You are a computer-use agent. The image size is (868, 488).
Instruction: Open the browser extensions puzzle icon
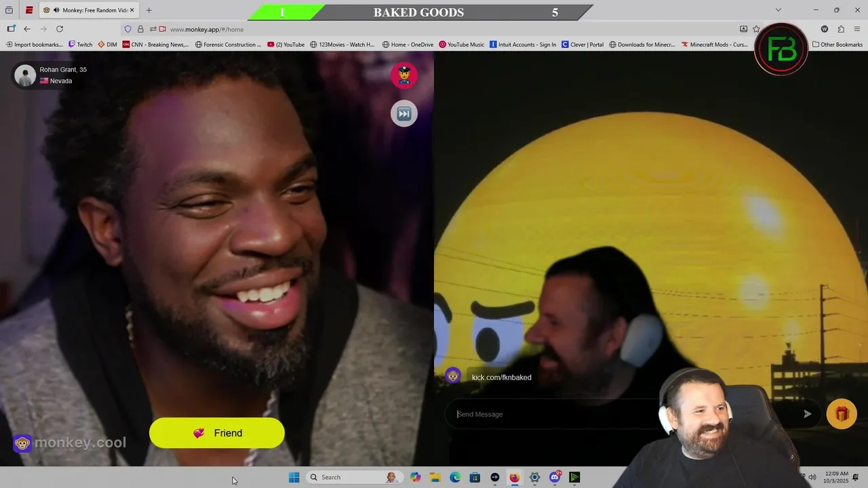(x=841, y=29)
